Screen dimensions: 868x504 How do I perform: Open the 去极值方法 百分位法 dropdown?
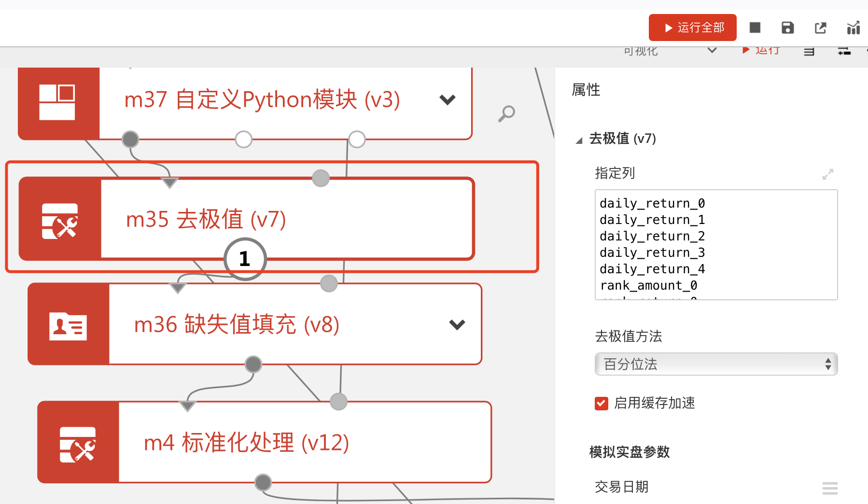[x=716, y=364]
